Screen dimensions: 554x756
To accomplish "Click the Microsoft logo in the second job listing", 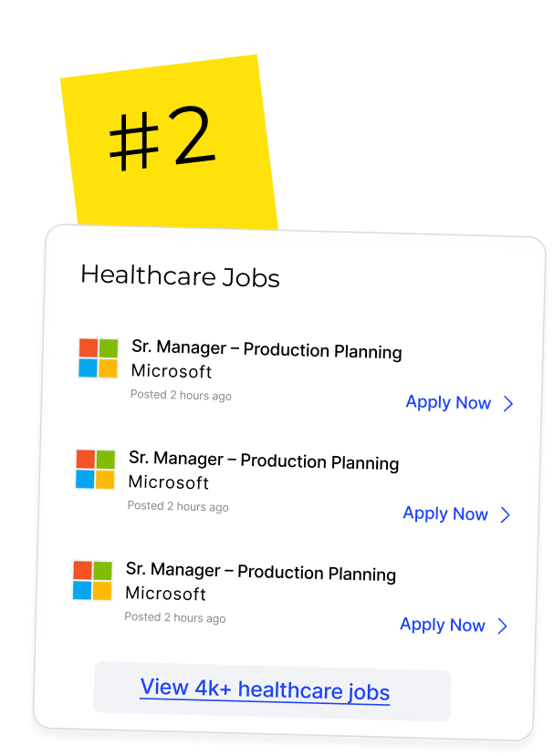I will pos(95,469).
